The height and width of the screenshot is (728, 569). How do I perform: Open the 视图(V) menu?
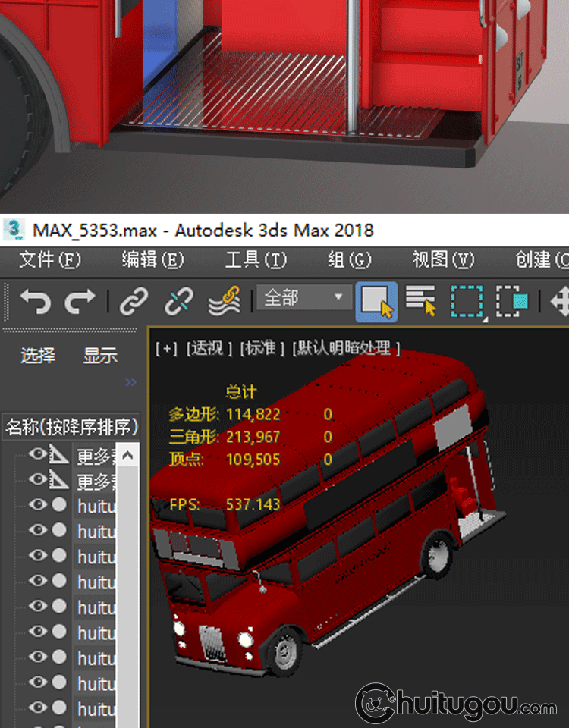point(444,259)
